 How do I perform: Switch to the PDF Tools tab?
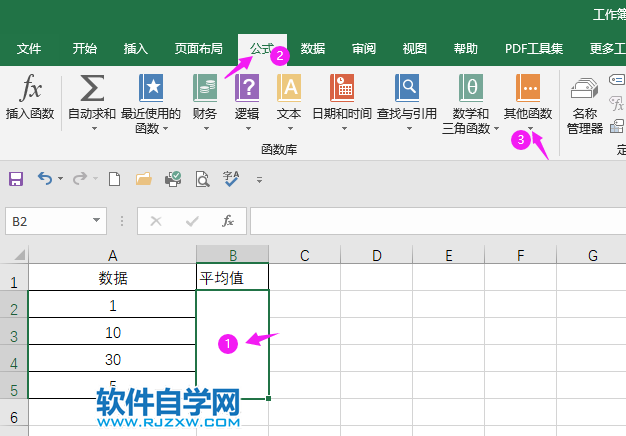tap(534, 49)
